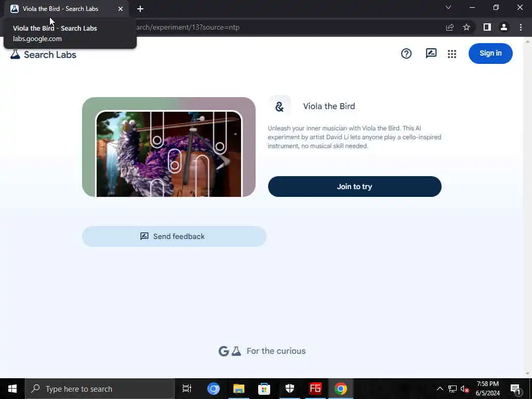
Task: Open the clock showing 7:58 PM
Action: pyautogui.click(x=487, y=389)
